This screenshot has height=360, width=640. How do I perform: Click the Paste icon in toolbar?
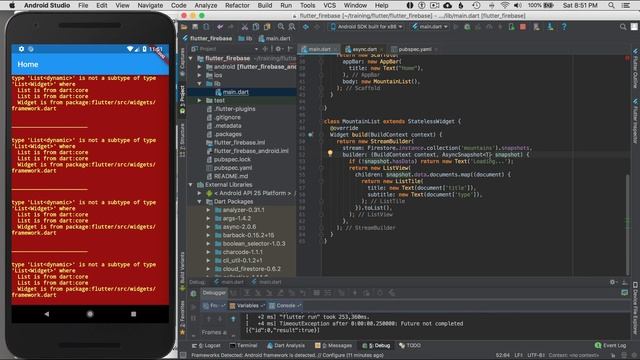tap(267, 27)
